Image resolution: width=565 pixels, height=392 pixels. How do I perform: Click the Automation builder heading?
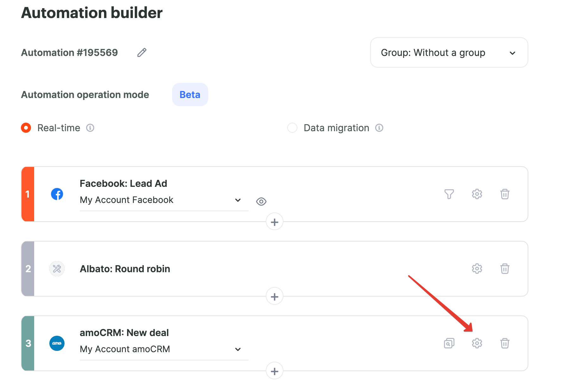(x=92, y=13)
